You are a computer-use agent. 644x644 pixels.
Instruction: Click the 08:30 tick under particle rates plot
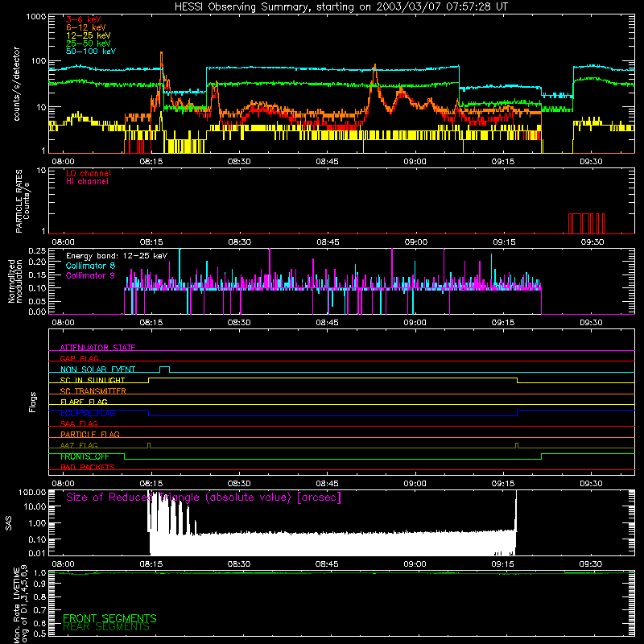coord(239,242)
